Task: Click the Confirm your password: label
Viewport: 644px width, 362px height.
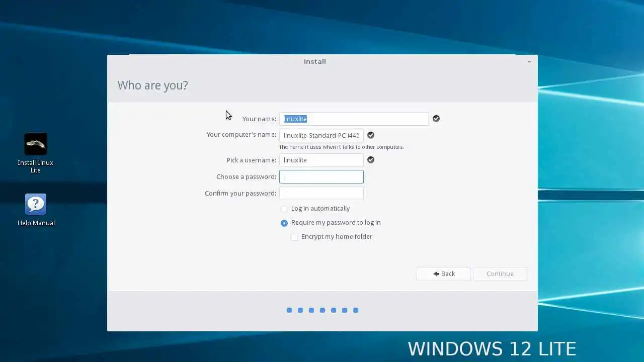Action: click(240, 193)
